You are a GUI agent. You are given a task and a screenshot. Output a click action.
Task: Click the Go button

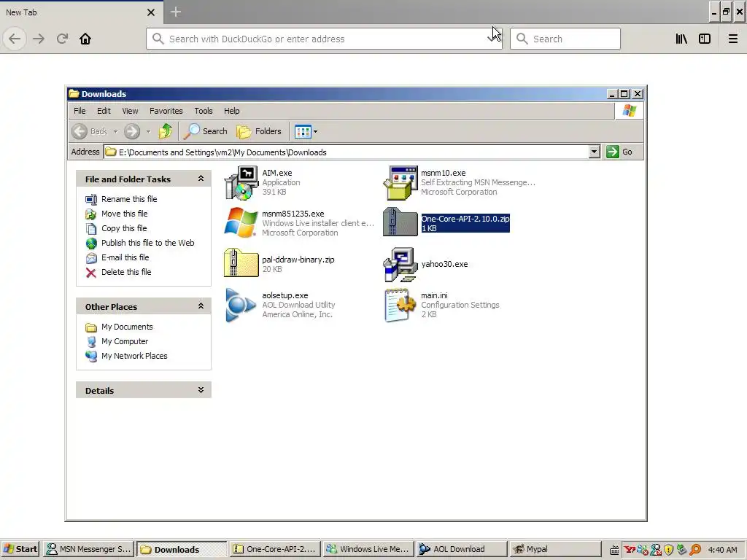(620, 152)
